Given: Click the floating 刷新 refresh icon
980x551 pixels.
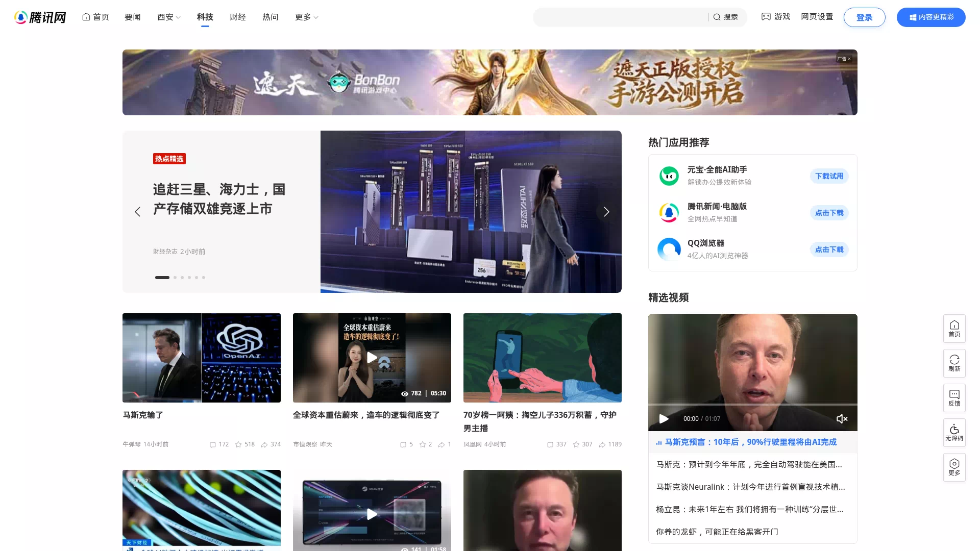Looking at the screenshot, I should [954, 363].
